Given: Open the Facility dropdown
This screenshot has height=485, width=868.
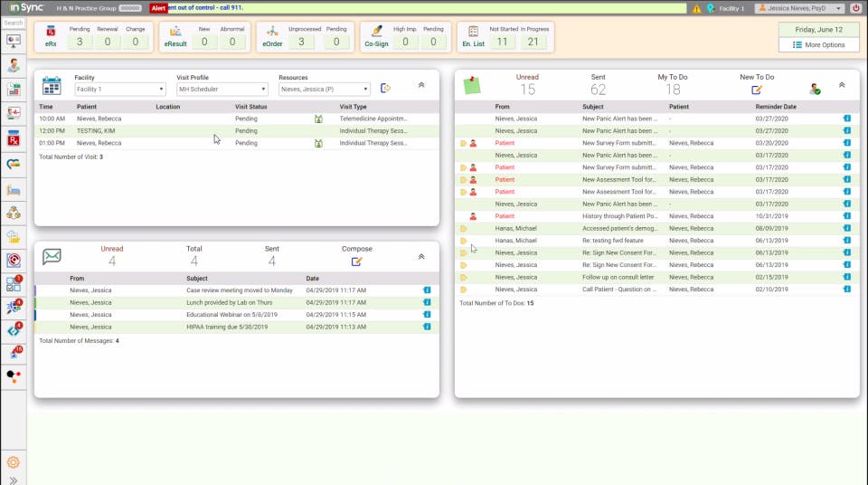Looking at the screenshot, I should 119,89.
